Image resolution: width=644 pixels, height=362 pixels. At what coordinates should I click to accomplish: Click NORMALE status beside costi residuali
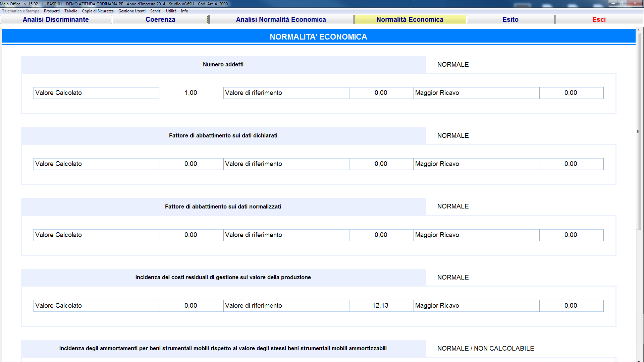tap(453, 277)
